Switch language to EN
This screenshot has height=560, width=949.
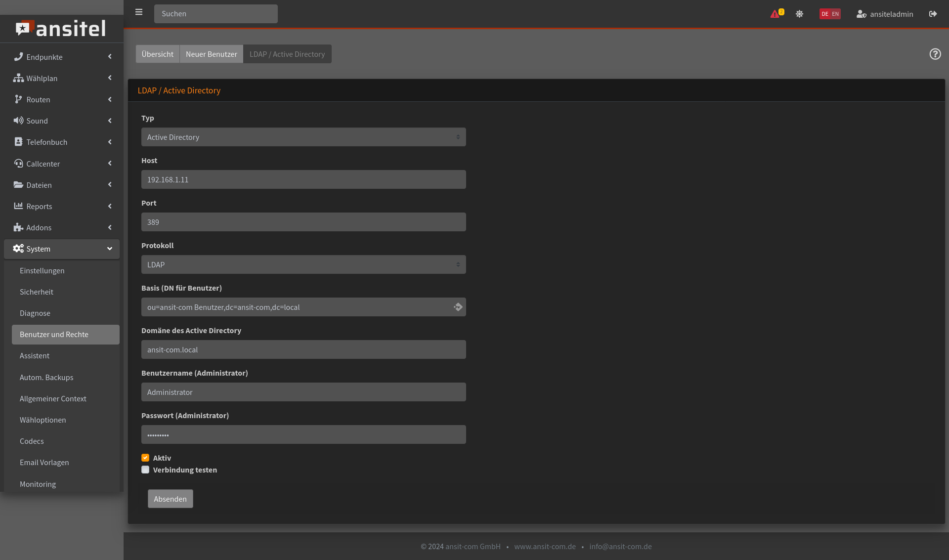(835, 14)
